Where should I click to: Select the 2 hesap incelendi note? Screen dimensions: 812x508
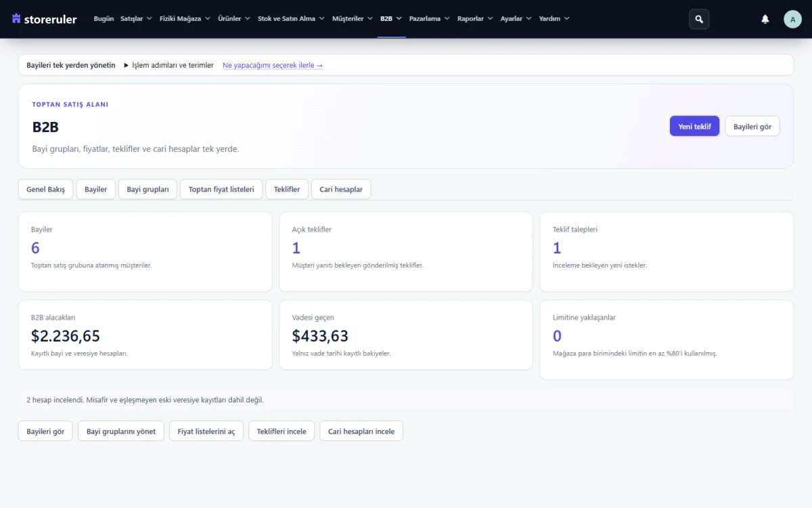coord(145,400)
